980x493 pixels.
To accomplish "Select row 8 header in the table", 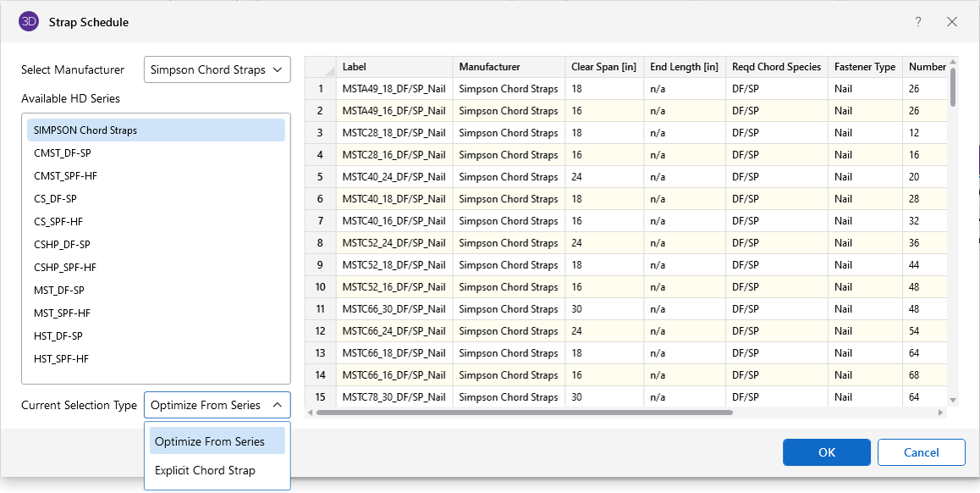I will [x=320, y=243].
